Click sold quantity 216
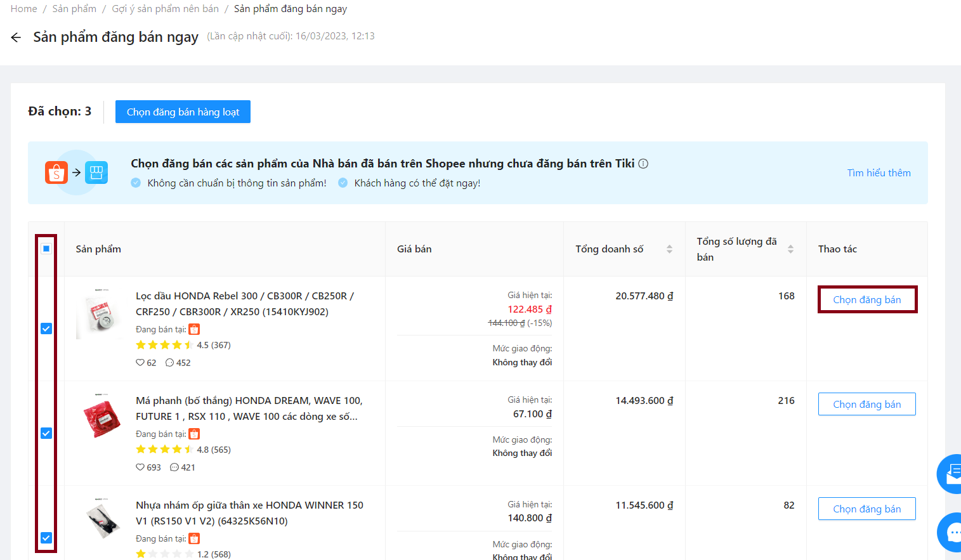This screenshot has height=560, width=961. coord(787,401)
